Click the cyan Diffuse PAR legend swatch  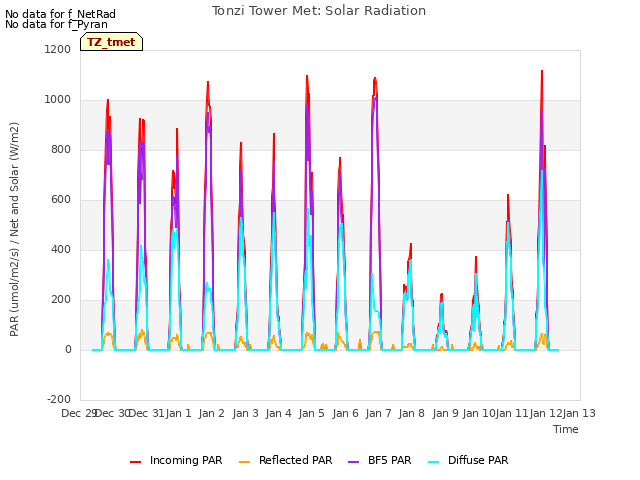433,462
